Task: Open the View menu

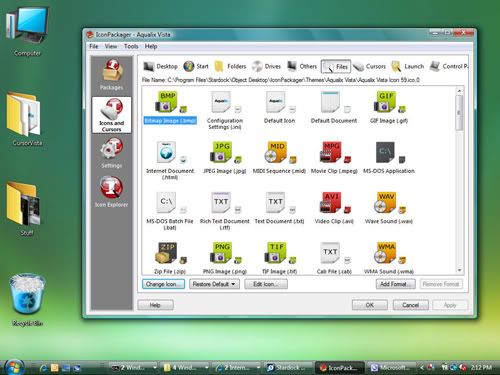Action: (x=111, y=46)
